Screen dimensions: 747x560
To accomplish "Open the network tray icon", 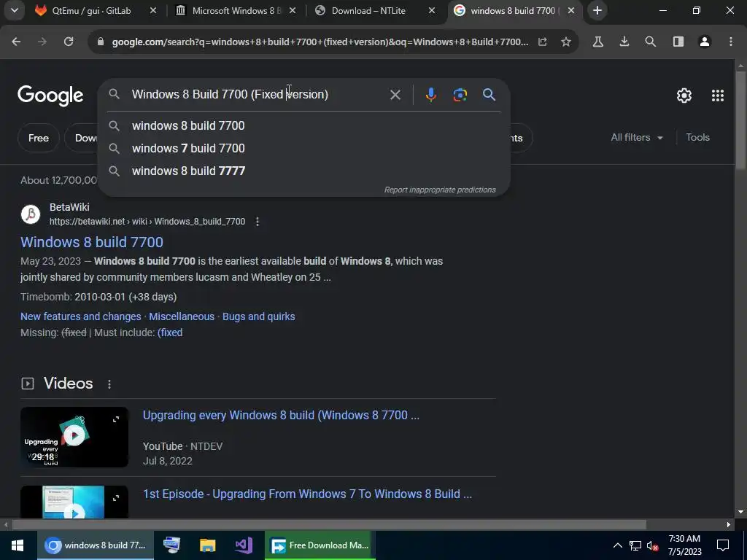I will 635,545.
